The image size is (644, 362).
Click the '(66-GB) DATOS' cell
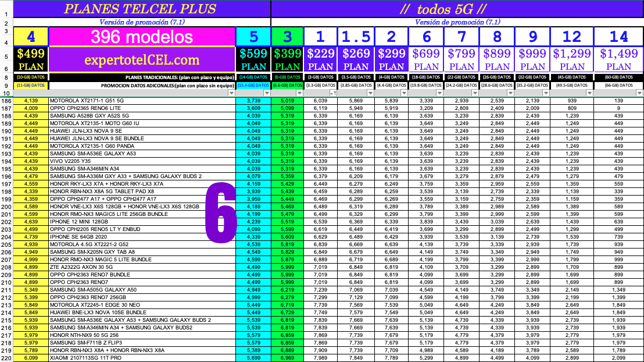coord(619,86)
